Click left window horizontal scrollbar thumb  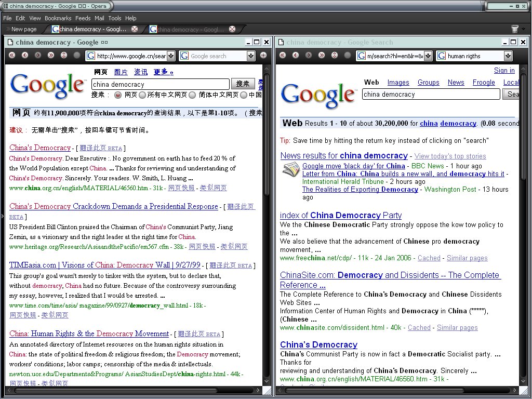[115, 391]
